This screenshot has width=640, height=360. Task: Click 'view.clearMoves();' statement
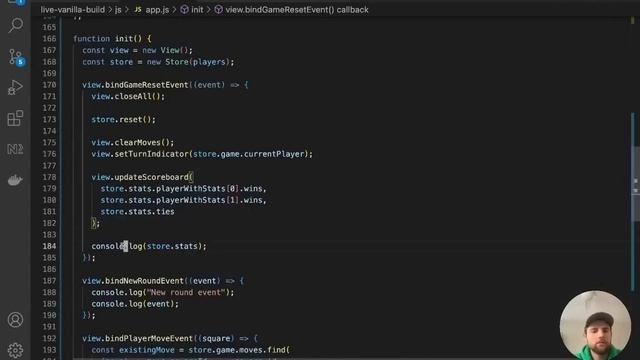click(133, 142)
